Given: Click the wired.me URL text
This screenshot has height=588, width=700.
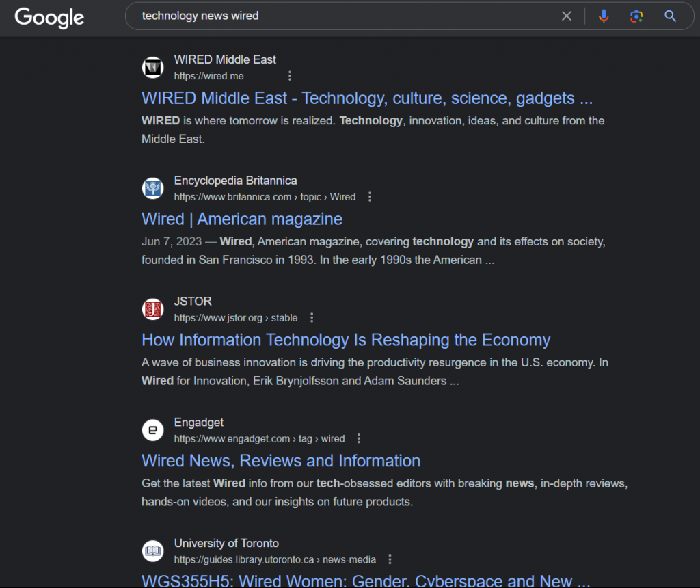Looking at the screenshot, I should 208,76.
